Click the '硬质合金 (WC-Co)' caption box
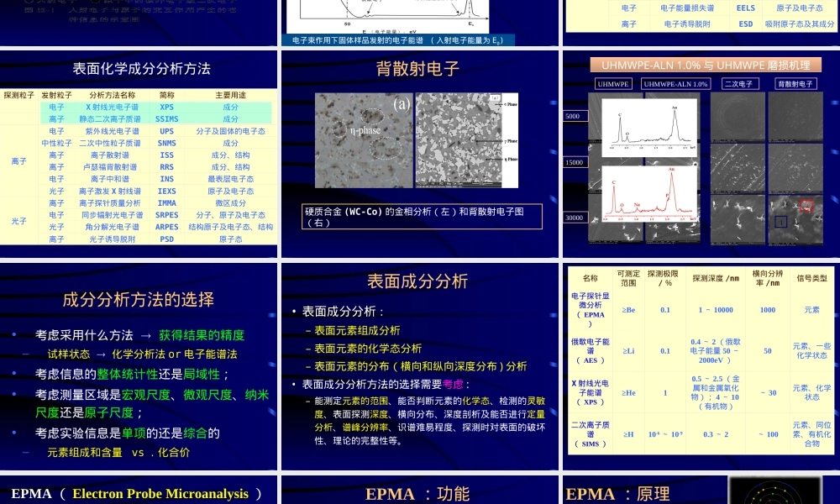 pos(422,217)
